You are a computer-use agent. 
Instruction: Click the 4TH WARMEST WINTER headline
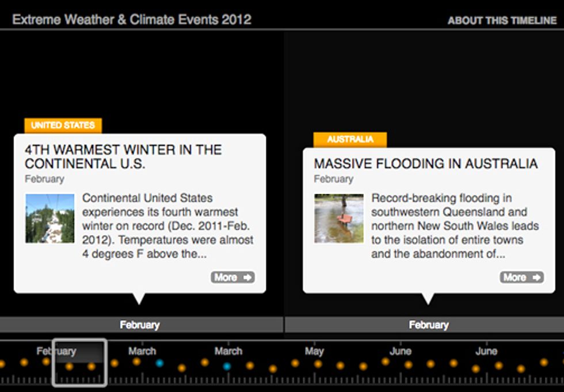tap(123, 157)
